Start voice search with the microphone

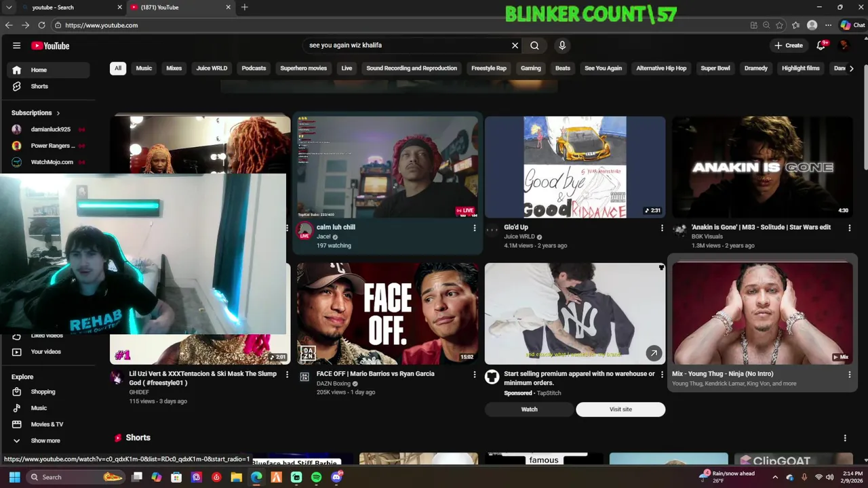click(562, 45)
